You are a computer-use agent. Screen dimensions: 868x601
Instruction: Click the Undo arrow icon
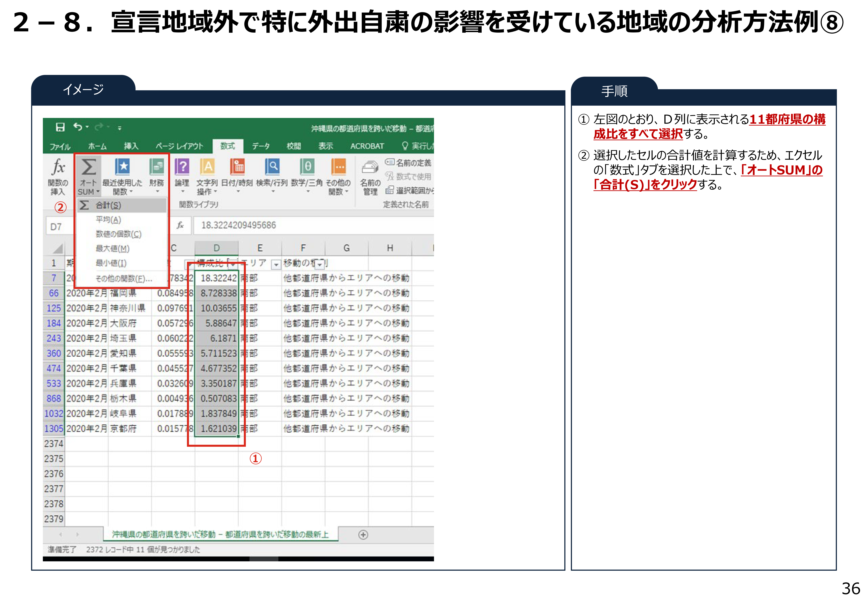[78, 127]
